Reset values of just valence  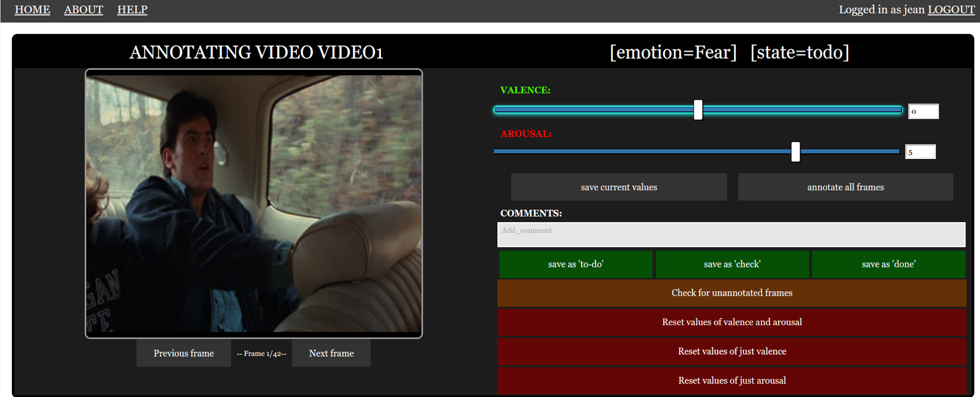tap(731, 352)
